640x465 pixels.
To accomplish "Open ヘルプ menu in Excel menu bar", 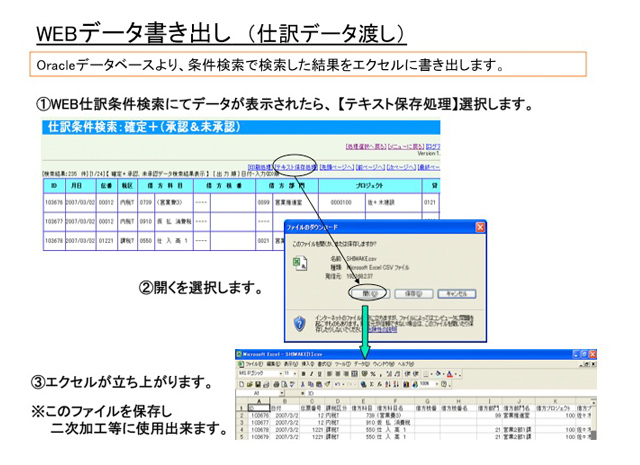I will [x=406, y=365].
